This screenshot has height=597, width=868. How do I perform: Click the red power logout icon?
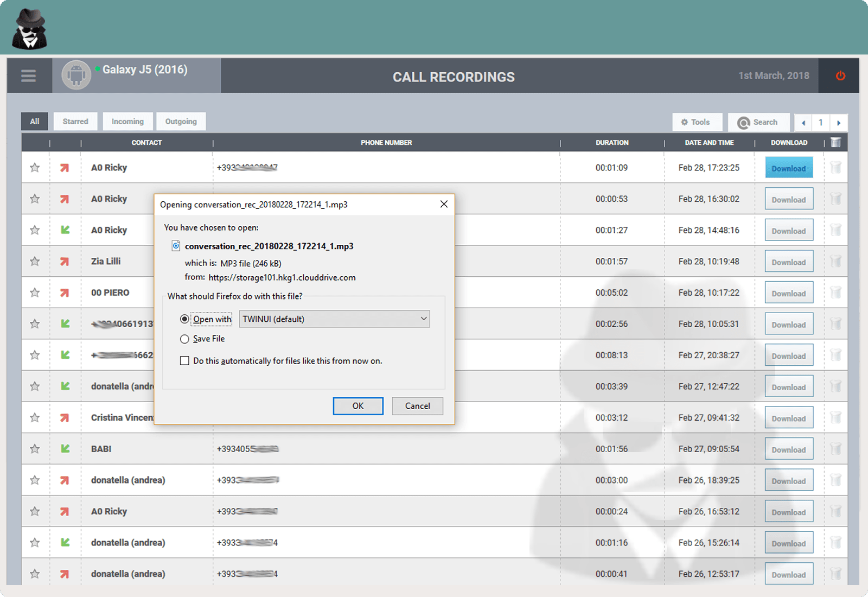840,76
